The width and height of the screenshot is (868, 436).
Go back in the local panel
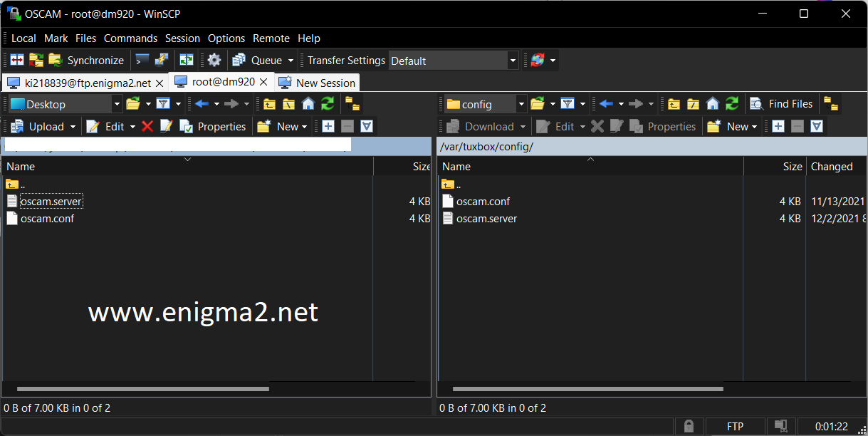pyautogui.click(x=202, y=104)
